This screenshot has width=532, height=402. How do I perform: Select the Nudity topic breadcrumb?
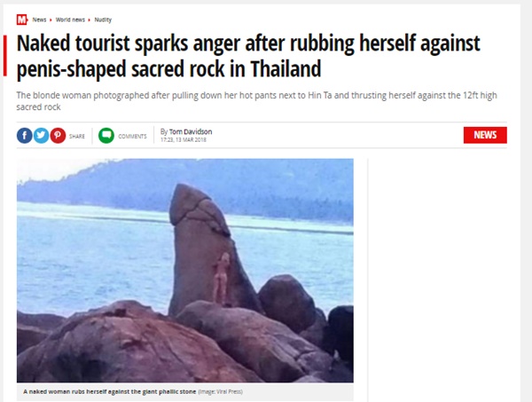click(103, 20)
